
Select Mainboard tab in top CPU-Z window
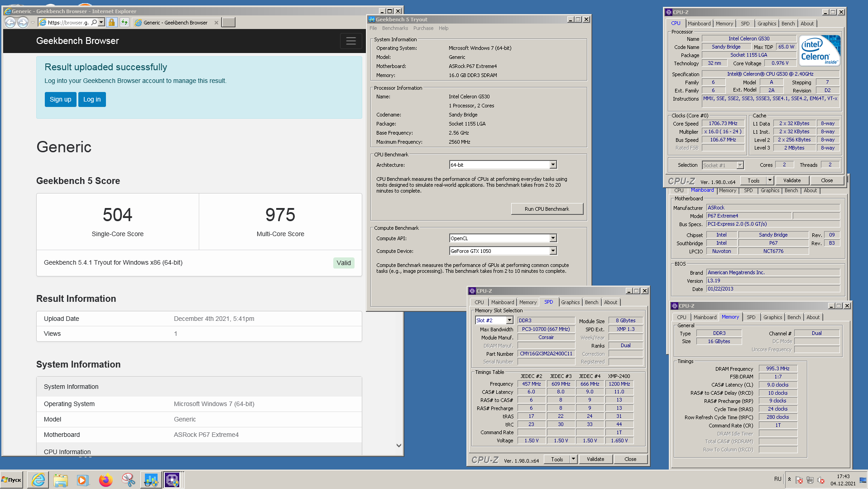(x=699, y=24)
